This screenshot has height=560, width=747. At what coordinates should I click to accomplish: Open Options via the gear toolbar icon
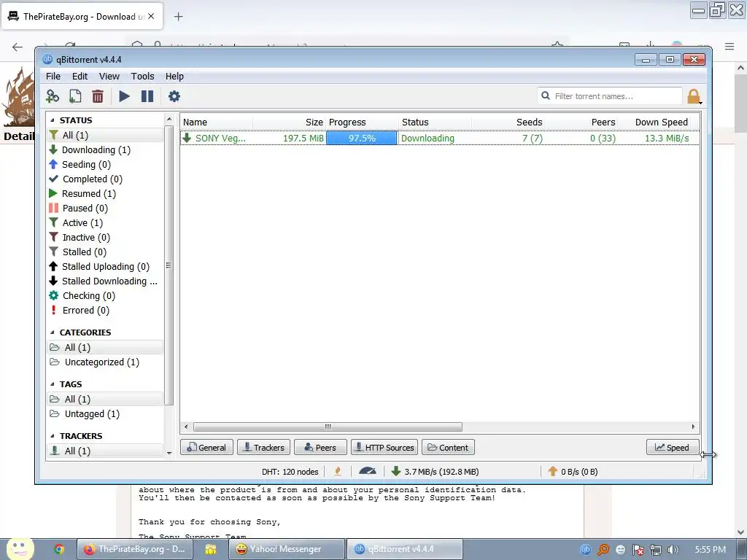pyautogui.click(x=174, y=96)
